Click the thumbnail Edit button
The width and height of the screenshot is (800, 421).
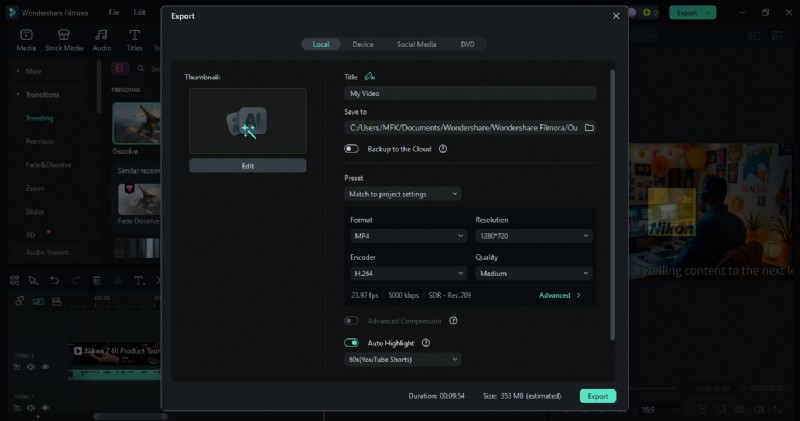point(248,166)
